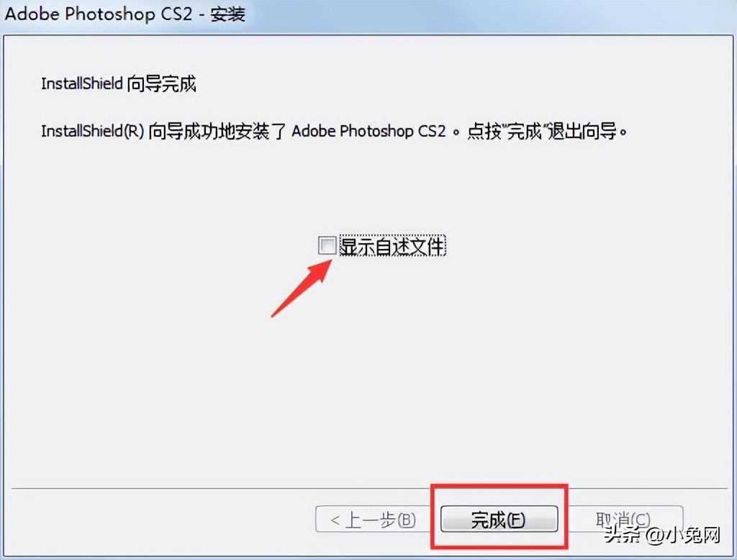Image resolution: width=737 pixels, height=560 pixels.
Task: Click the @小兔网 watermark text
Action: click(683, 535)
